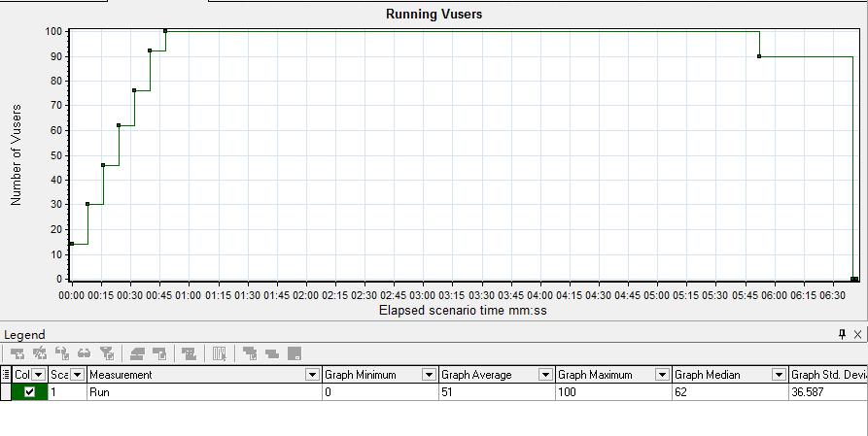Click the column configuration icon in Legend toolbar
This screenshot has height=436, width=868.
[220, 354]
